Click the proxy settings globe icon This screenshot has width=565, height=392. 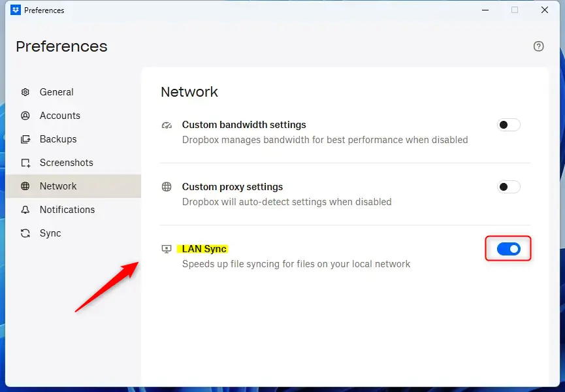pyautogui.click(x=167, y=187)
